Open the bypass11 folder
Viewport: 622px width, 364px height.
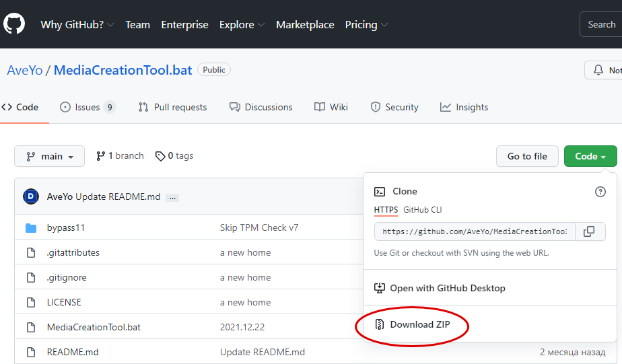pos(66,228)
